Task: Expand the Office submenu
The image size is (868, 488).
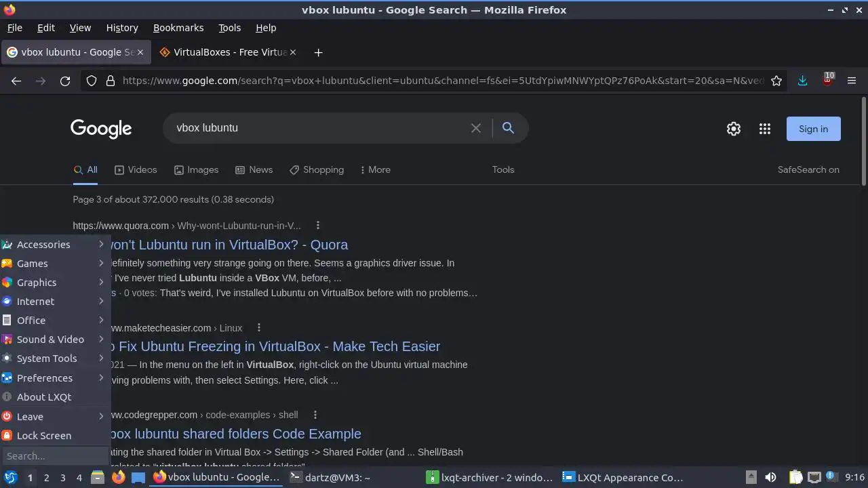Action: point(54,321)
